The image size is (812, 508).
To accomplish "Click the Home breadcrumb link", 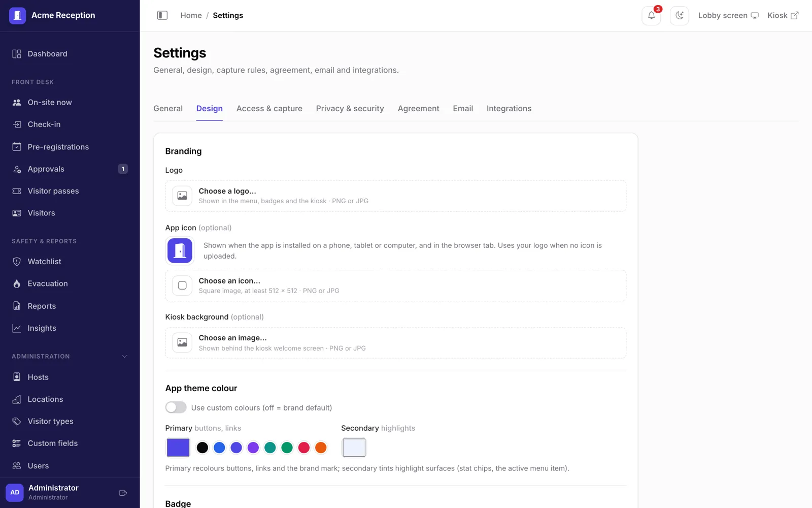I will click(x=191, y=15).
